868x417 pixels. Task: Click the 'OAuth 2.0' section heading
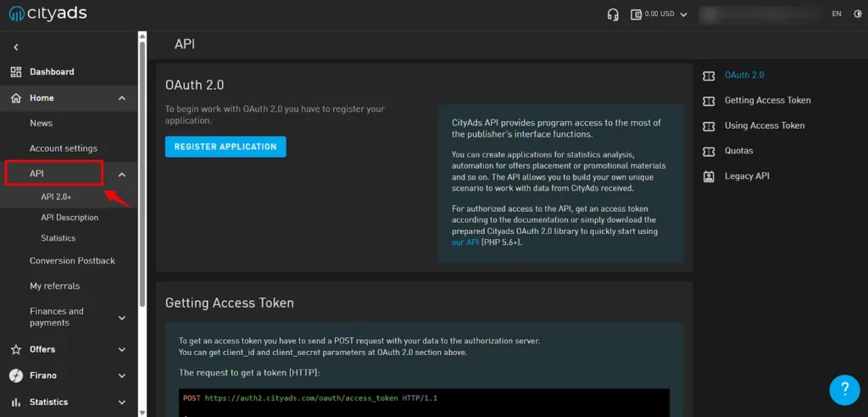(194, 85)
